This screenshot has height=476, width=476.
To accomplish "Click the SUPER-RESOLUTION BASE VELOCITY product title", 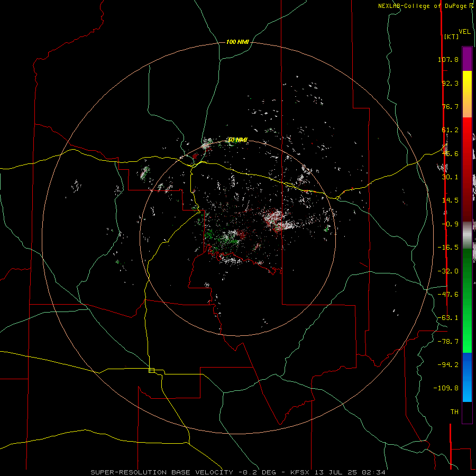I will [x=162, y=472].
